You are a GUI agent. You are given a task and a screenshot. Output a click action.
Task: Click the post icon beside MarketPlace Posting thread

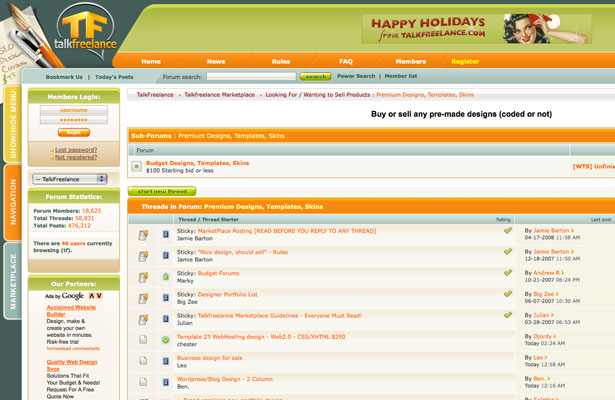point(166,234)
